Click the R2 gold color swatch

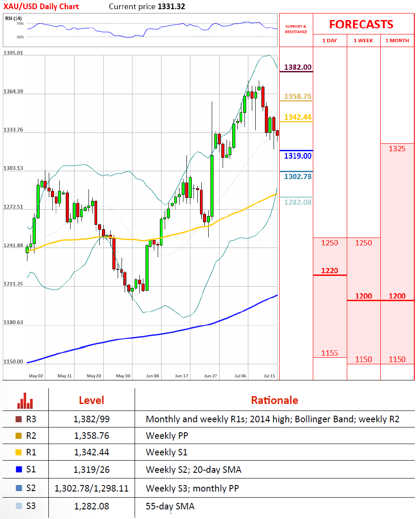tap(19, 436)
